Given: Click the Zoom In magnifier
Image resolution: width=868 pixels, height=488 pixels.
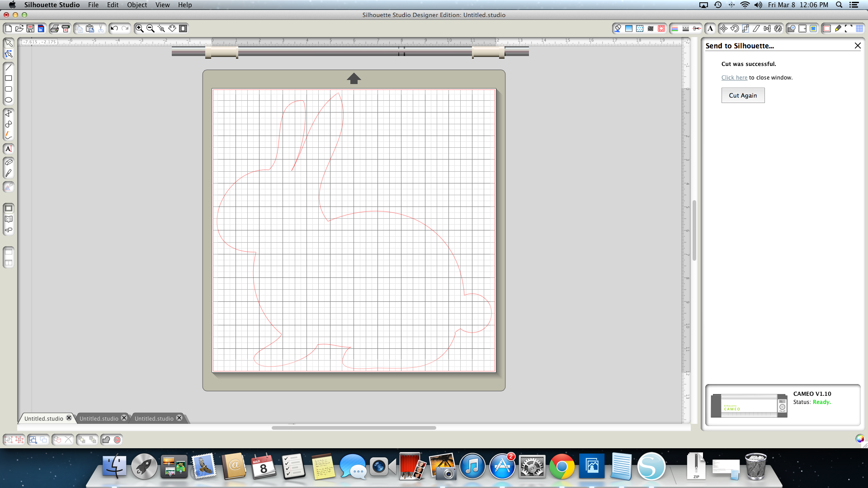Looking at the screenshot, I should coord(140,28).
